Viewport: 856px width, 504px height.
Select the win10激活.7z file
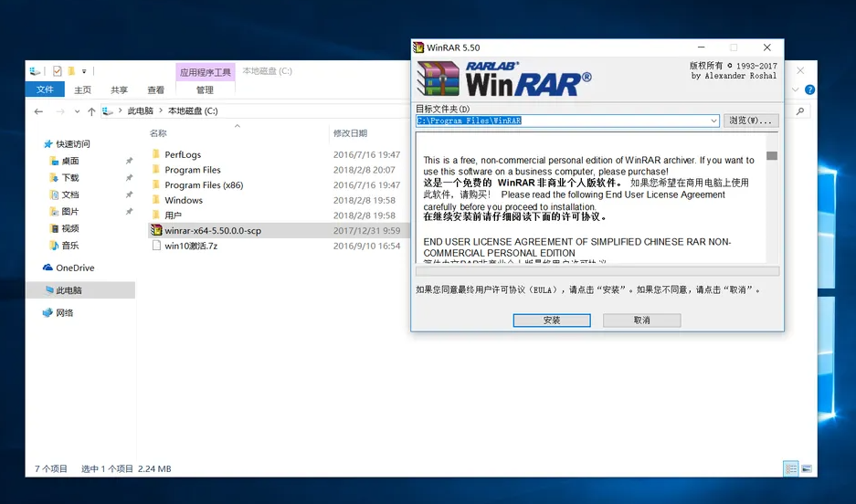[191, 246]
